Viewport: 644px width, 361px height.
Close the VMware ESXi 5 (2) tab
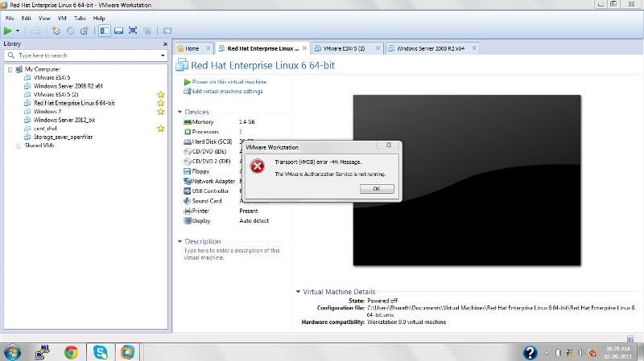378,48
